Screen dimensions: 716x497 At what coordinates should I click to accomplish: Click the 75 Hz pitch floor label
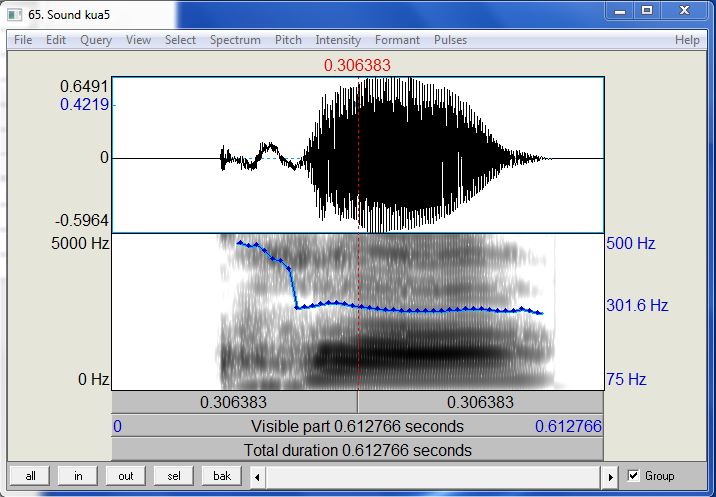(x=626, y=379)
